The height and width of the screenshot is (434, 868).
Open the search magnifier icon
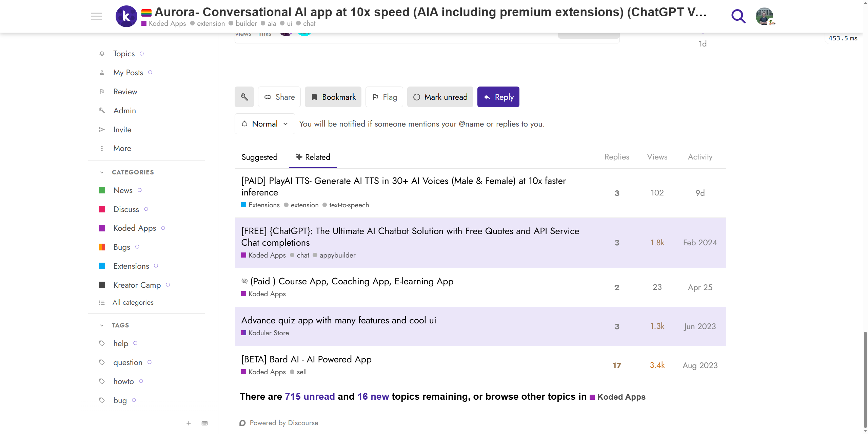point(738,16)
